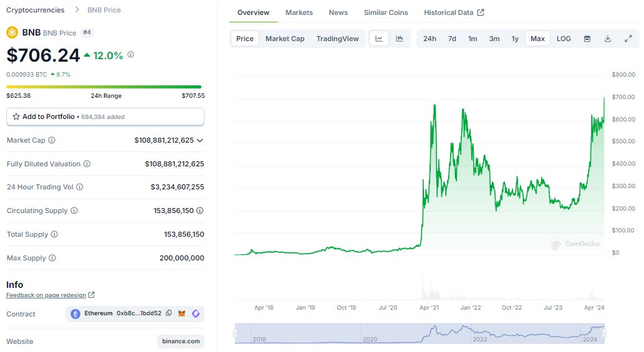
Task: Click the $625.38 range low value
Action: (19, 95)
